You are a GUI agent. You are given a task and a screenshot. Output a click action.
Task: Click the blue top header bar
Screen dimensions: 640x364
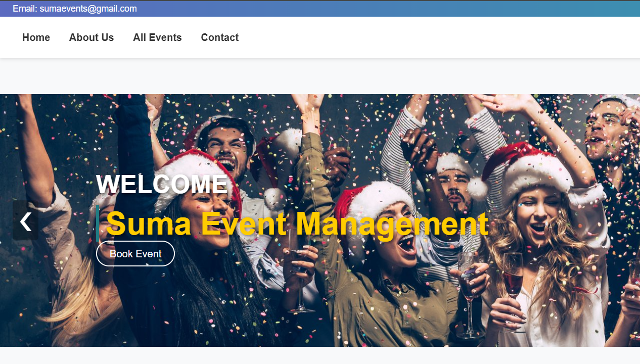[x=320, y=8]
